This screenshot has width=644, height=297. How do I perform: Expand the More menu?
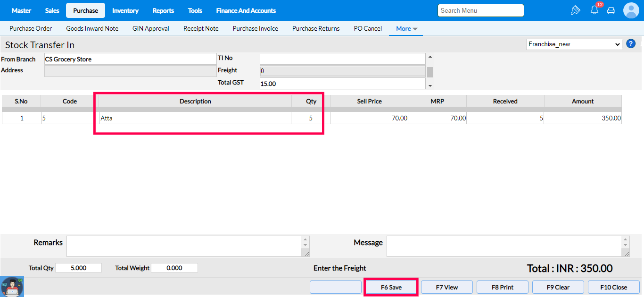406,28
